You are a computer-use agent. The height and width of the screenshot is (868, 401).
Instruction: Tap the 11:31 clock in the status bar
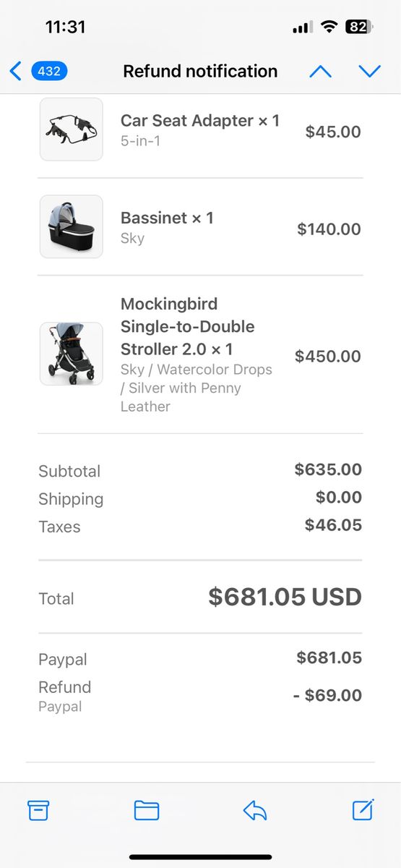coord(66,27)
